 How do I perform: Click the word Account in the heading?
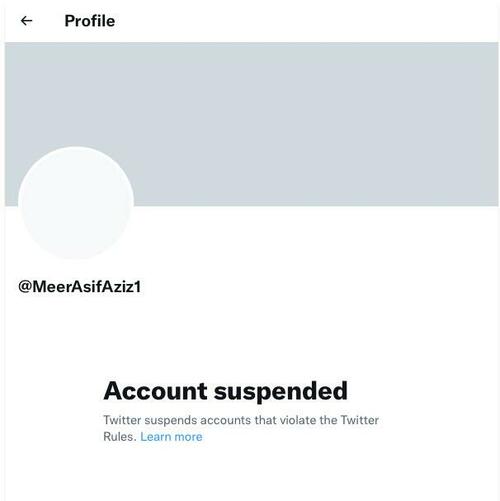tap(155, 391)
